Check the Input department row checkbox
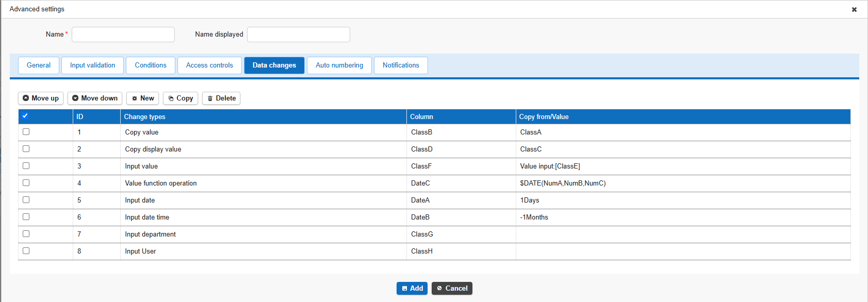 pyautogui.click(x=26, y=234)
